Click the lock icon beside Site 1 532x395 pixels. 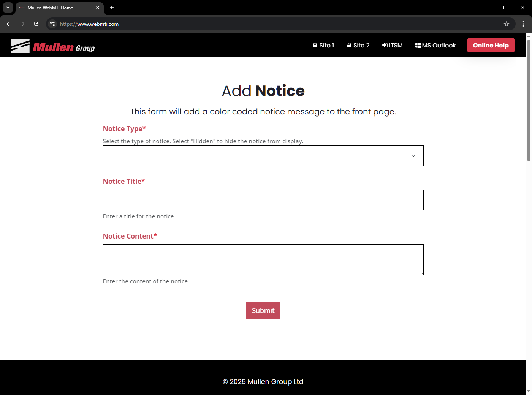[315, 45]
